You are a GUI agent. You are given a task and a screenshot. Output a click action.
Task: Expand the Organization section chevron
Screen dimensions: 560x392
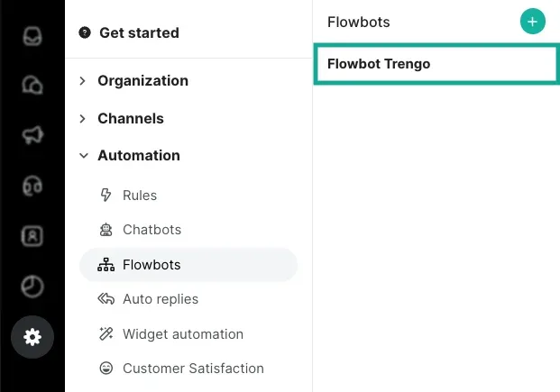click(x=82, y=81)
